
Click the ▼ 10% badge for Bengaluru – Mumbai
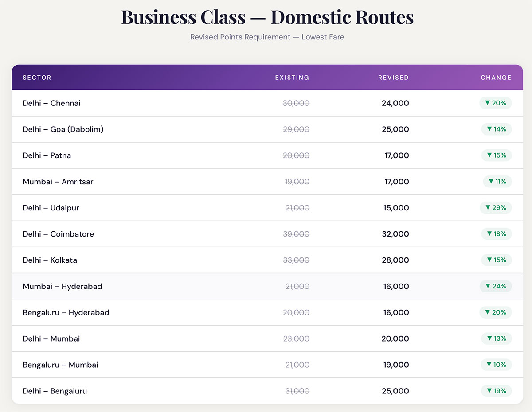496,365
